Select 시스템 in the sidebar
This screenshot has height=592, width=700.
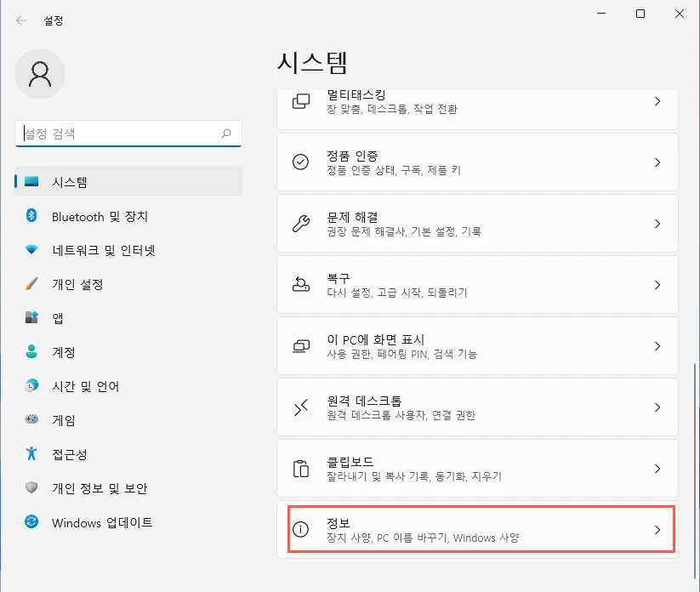pyautogui.click(x=128, y=181)
